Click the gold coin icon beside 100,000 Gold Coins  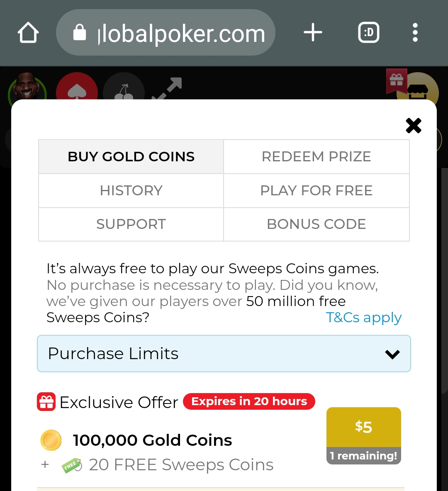click(51, 440)
